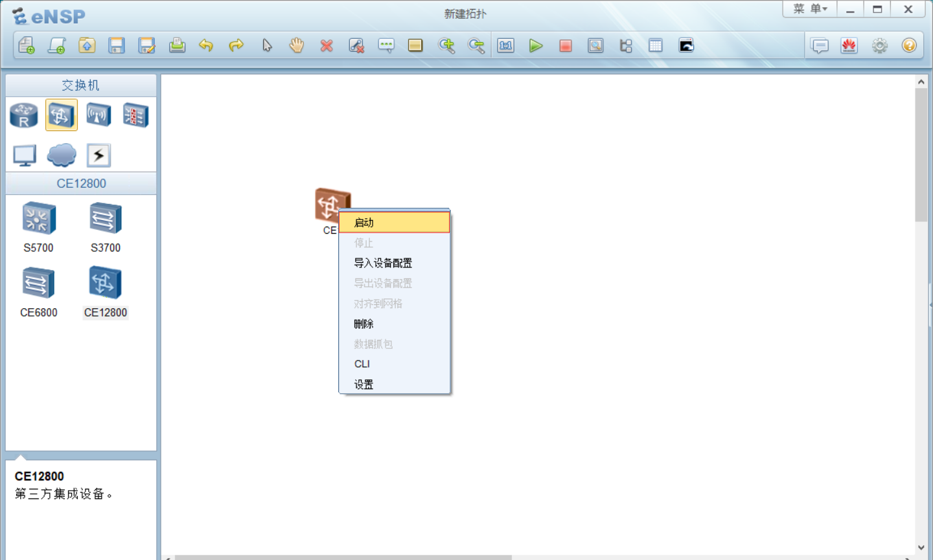Pick the S3700 switch model
Image resolution: width=933 pixels, height=560 pixels.
tap(106, 227)
